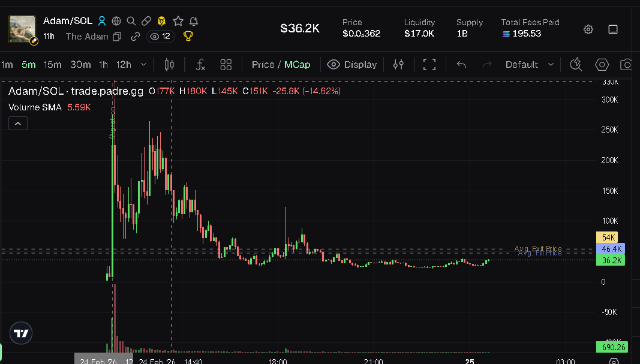Viewport: 640px width, 364px height.
Task: Click the TradingView logo button
Action: (21, 333)
